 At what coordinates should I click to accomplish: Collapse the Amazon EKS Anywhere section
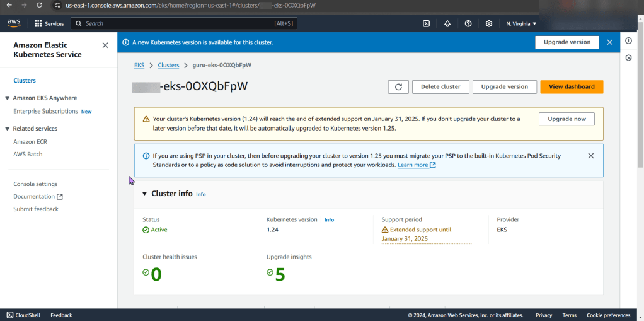point(8,98)
